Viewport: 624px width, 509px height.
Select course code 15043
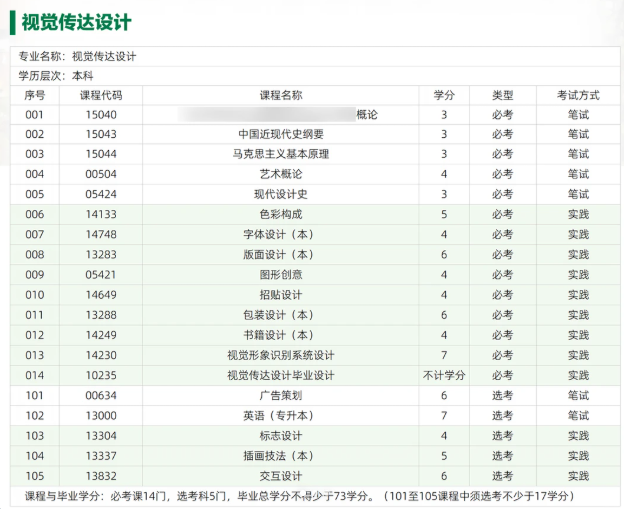(x=101, y=134)
